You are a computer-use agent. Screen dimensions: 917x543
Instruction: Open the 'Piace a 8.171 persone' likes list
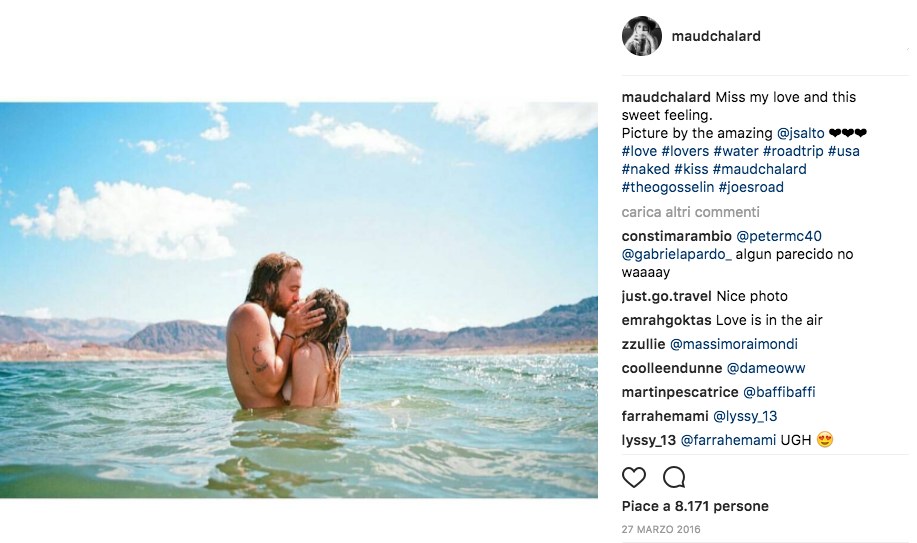pyautogui.click(x=695, y=506)
